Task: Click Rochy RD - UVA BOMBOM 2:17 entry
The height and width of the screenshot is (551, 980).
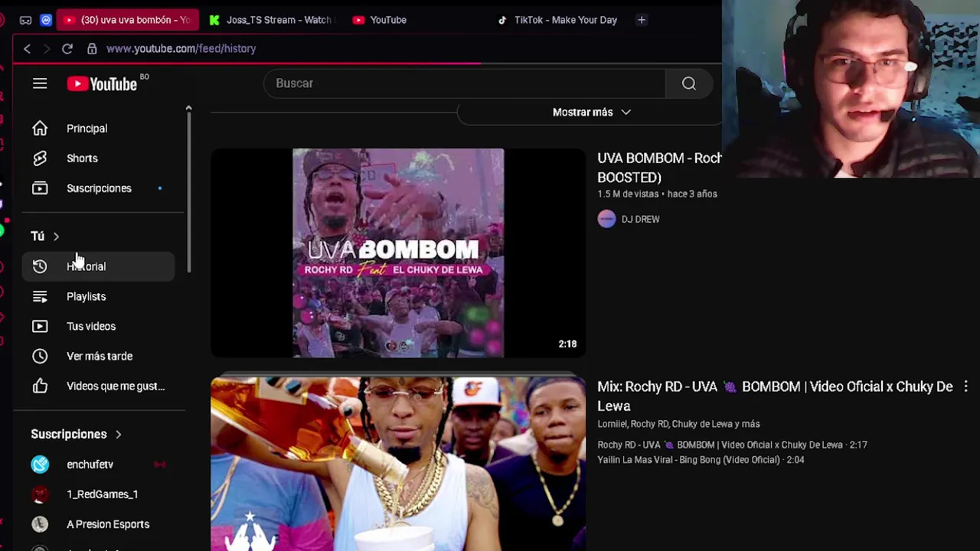Action: pos(732,445)
